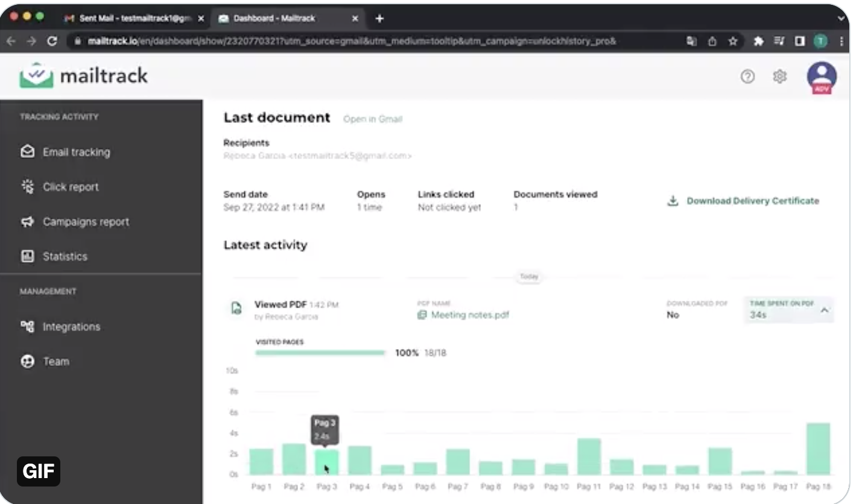Close the Dashboard - Mailtrack tab
The width and height of the screenshot is (865, 504).
355,19
